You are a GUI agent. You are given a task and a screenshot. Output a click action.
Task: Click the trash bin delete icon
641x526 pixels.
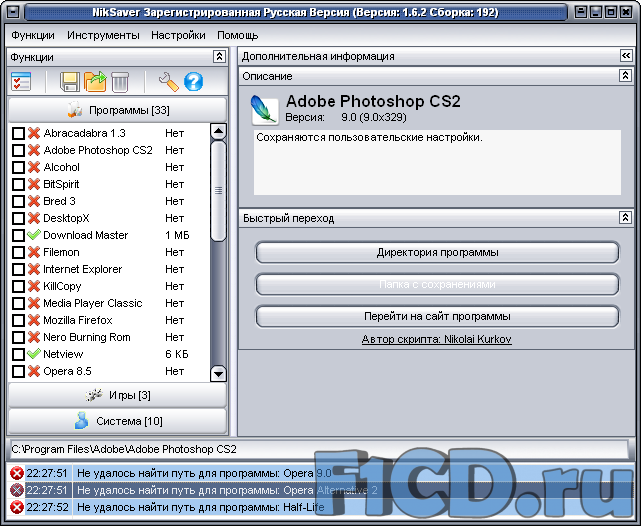120,82
